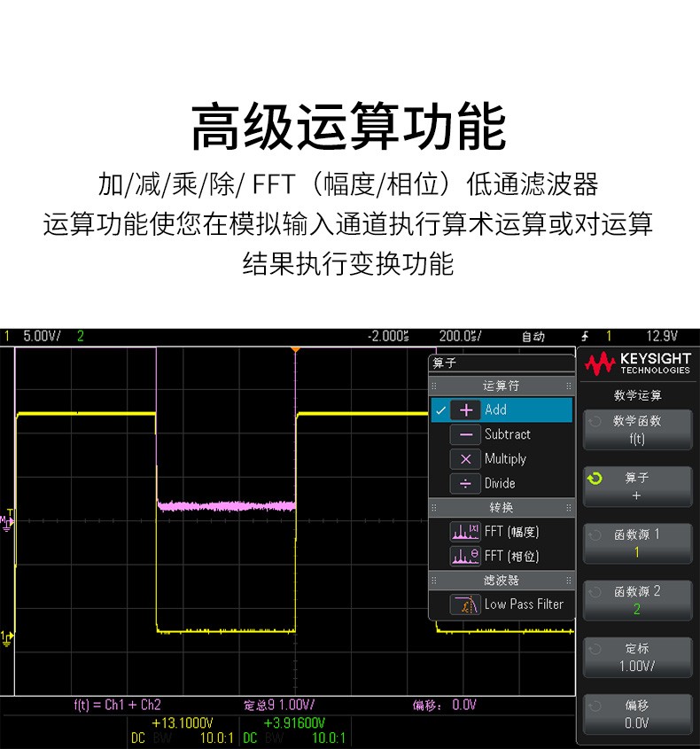The height and width of the screenshot is (749, 700).
Task: Click the -2.000 delay time readout
Action: [x=388, y=336]
